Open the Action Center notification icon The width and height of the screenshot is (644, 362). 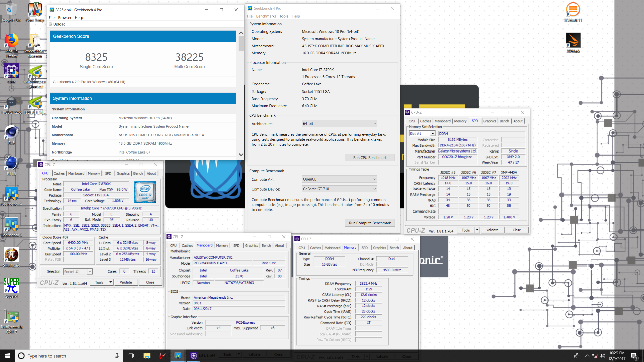634,356
